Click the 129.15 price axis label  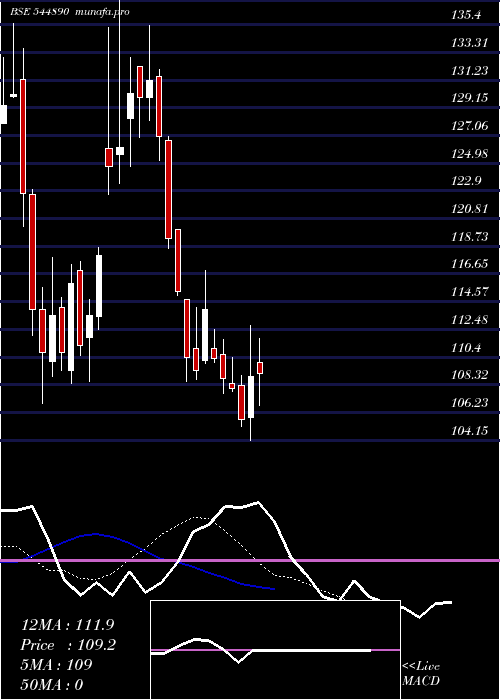pyautogui.click(x=470, y=98)
